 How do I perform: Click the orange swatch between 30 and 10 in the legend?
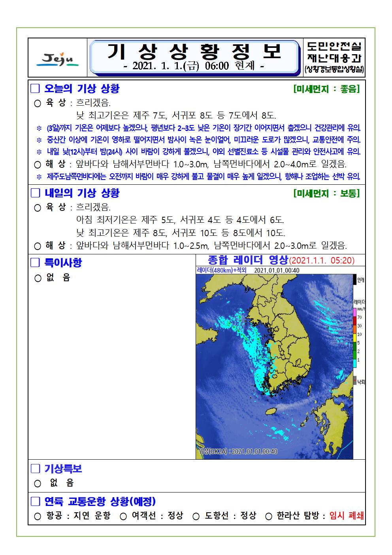pos(355,330)
